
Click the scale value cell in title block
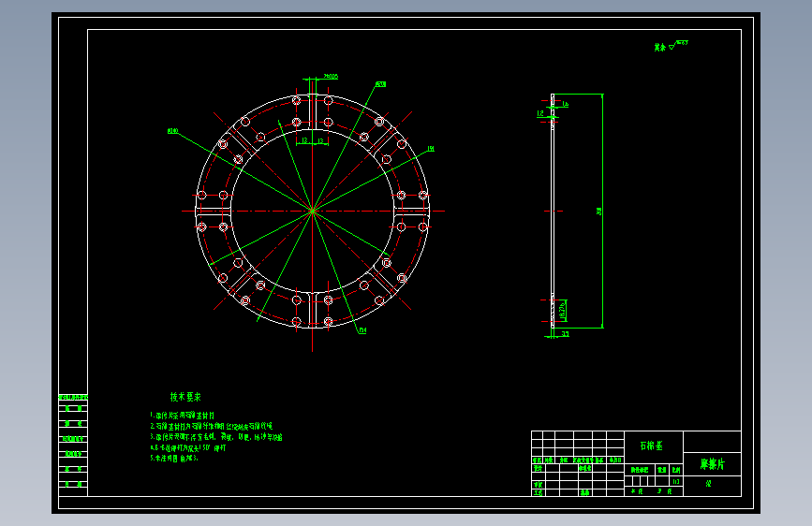(676, 483)
